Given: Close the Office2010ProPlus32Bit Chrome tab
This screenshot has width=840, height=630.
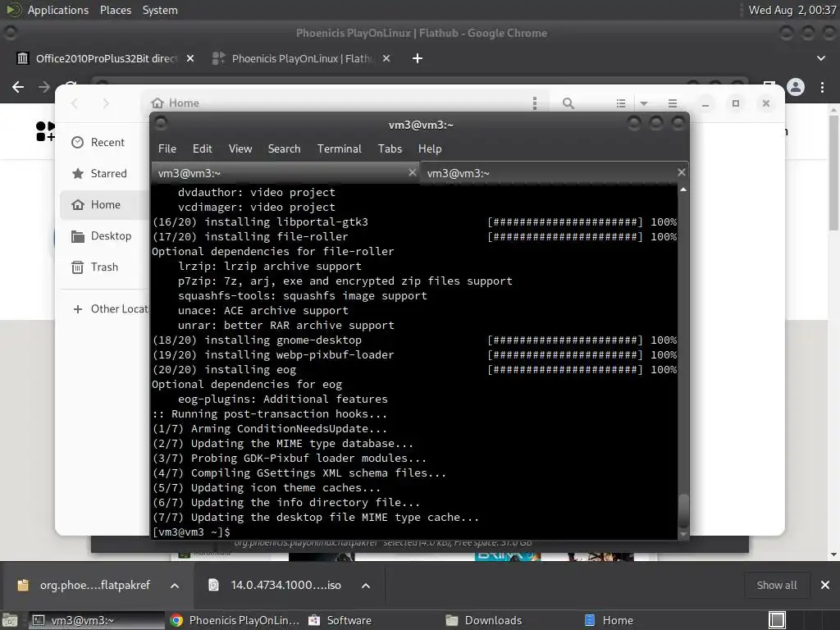Looking at the screenshot, I should click(190, 58).
